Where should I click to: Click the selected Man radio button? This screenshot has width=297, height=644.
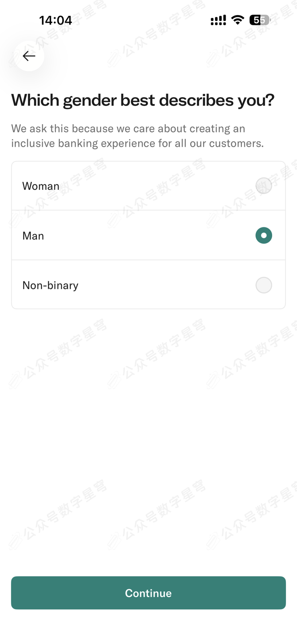pyautogui.click(x=264, y=235)
